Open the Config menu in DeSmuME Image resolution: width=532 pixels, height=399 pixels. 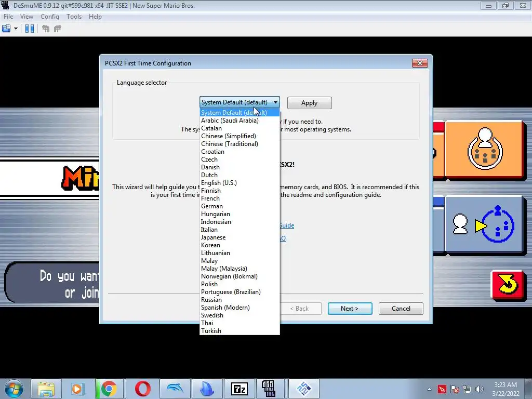49,16
